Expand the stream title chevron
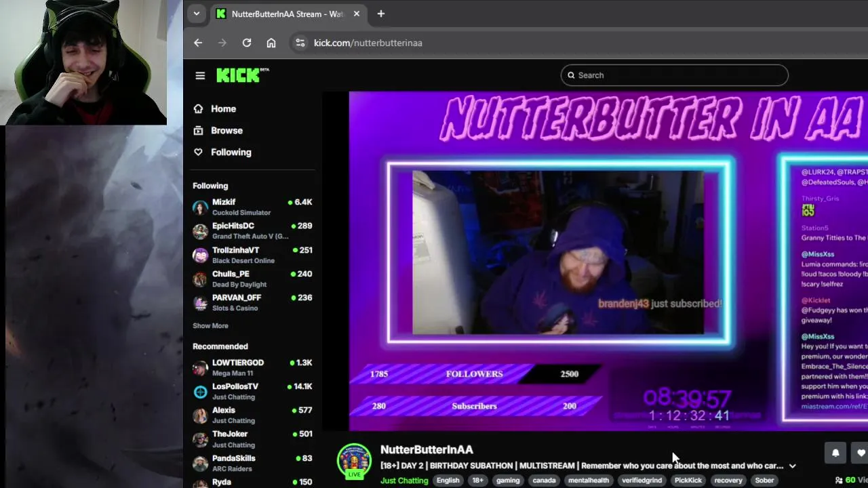868x488 pixels. point(792,466)
